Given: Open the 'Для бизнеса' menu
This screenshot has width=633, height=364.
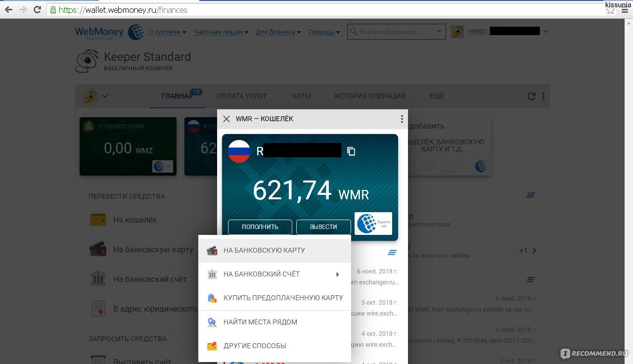Looking at the screenshot, I should tap(278, 32).
